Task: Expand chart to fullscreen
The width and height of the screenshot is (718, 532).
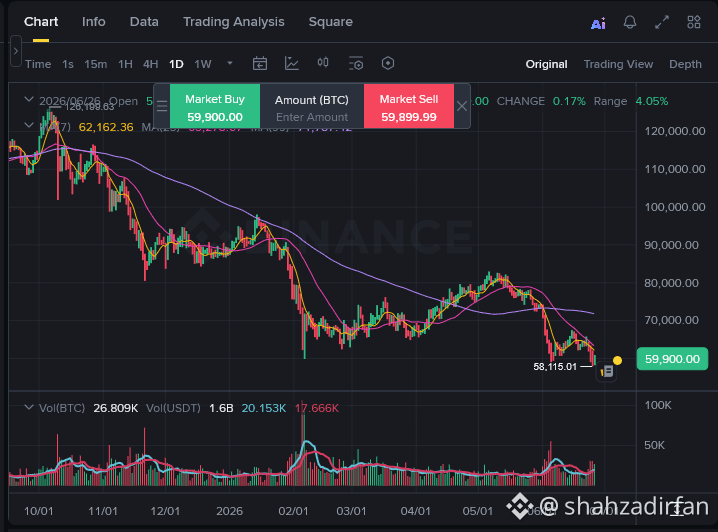Action: pyautogui.click(x=662, y=22)
